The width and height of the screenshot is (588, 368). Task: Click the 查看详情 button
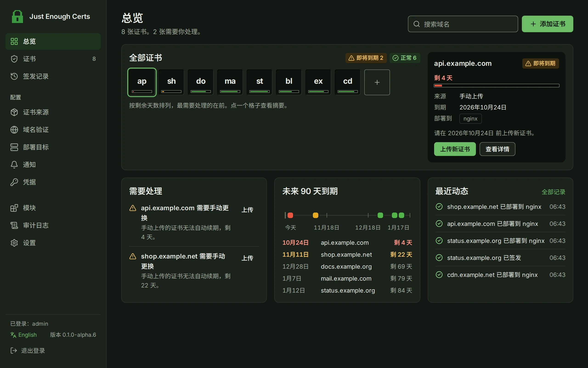[x=497, y=149]
